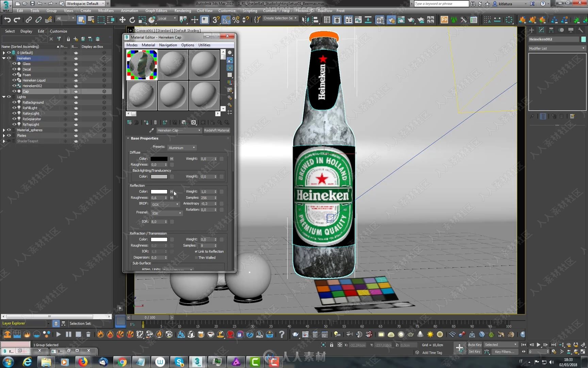Click the keyword search help field
The image size is (588, 368).
click(441, 4)
